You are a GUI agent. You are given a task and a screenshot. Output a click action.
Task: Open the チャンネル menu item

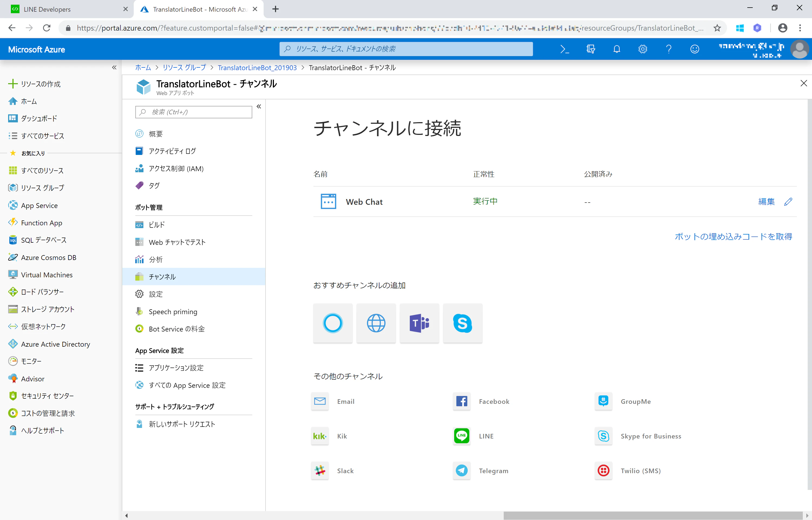pyautogui.click(x=194, y=277)
